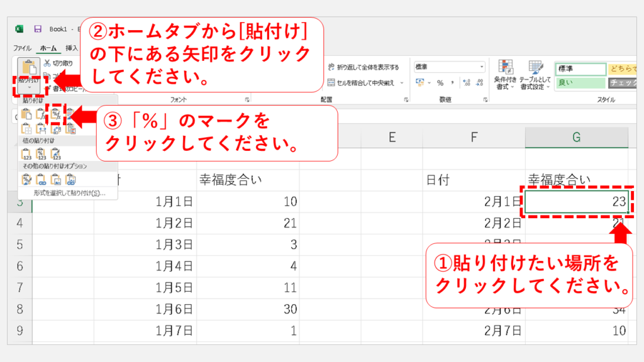The height and width of the screenshot is (362, 644).
Task: Click the comma style button
Action: 453,83
